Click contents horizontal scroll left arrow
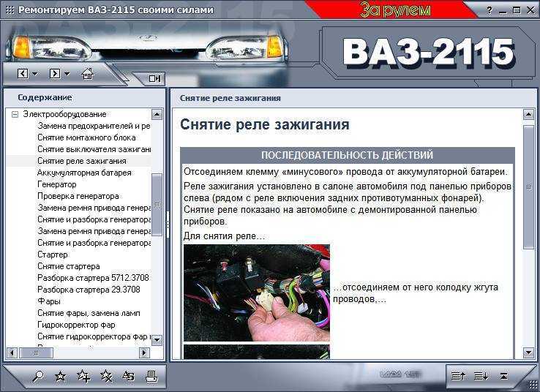 [12, 353]
